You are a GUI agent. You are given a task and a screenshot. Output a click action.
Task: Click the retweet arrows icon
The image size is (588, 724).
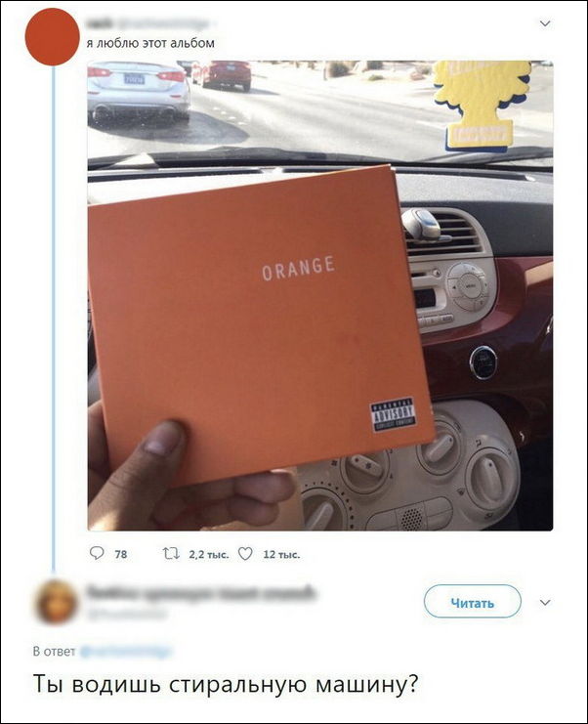pos(171,553)
